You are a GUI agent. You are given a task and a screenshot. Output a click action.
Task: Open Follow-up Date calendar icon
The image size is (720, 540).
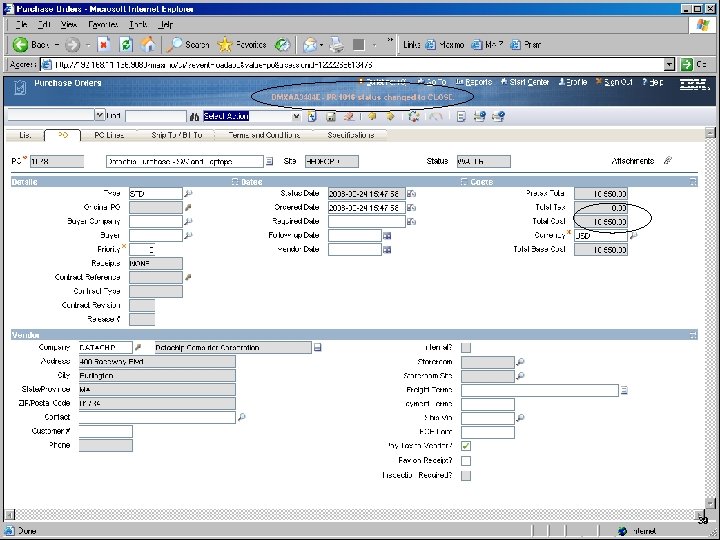387,236
